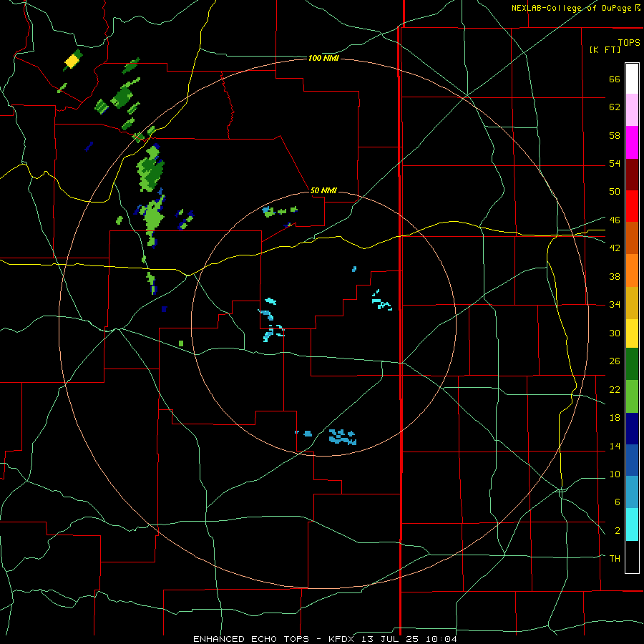Image resolution: width=644 pixels, height=644 pixels.
Task: Click the dark green legend swatch
Action: tap(632, 364)
